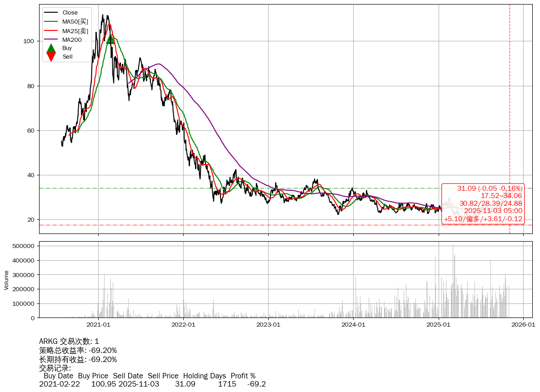Click the green buy marker on the price peak
Viewport: 540px width, 392px height.
[x=110, y=40]
